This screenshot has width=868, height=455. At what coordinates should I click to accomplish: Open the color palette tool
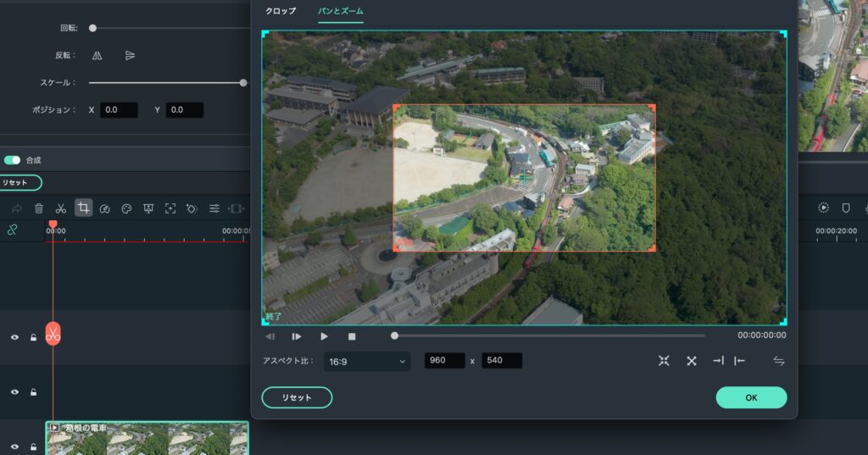(x=127, y=208)
